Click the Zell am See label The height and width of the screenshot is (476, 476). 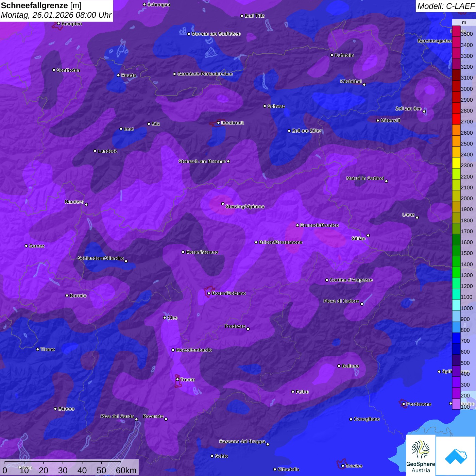[x=408, y=108]
